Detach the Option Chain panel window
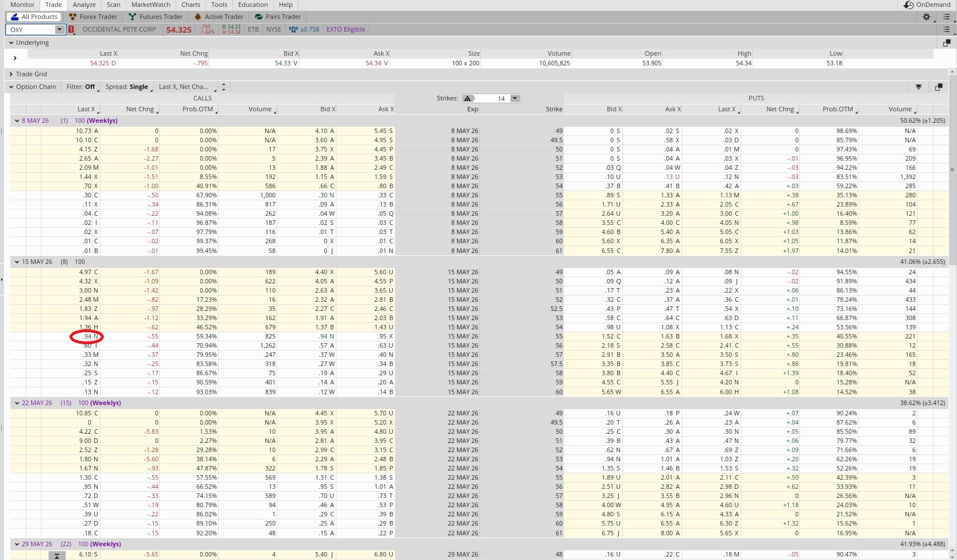This screenshot has height=560, width=957. coord(939,87)
